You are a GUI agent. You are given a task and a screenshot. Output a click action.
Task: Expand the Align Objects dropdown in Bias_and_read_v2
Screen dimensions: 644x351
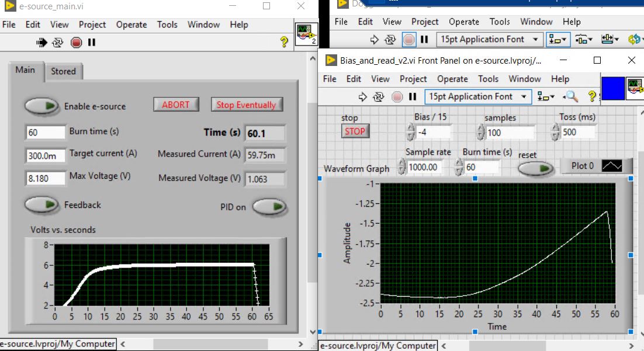point(546,96)
